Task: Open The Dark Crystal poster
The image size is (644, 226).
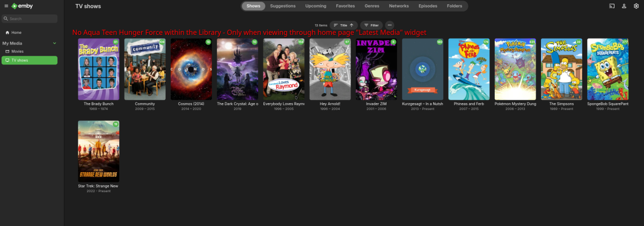Action: click(238, 69)
